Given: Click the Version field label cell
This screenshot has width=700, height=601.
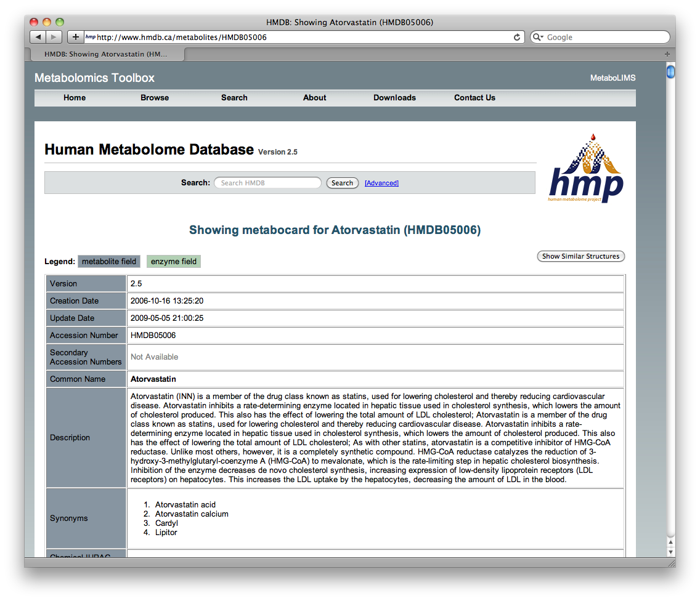Looking at the screenshot, I should pyautogui.click(x=86, y=284).
